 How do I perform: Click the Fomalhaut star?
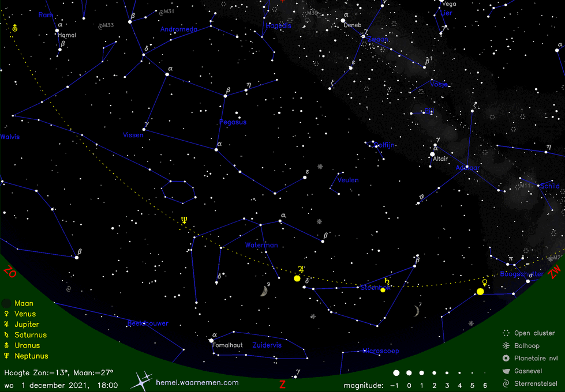point(211,341)
